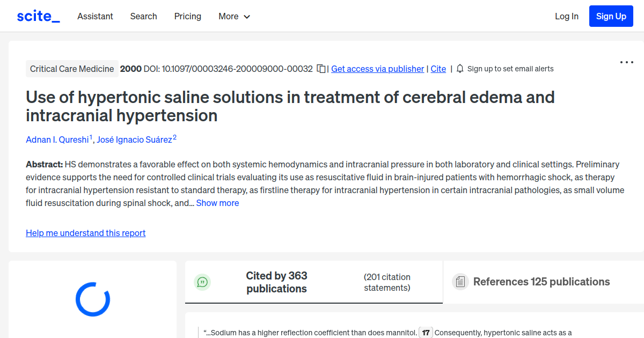Open the References 125 publications tab
Screen dimensions: 644x338
click(x=541, y=282)
